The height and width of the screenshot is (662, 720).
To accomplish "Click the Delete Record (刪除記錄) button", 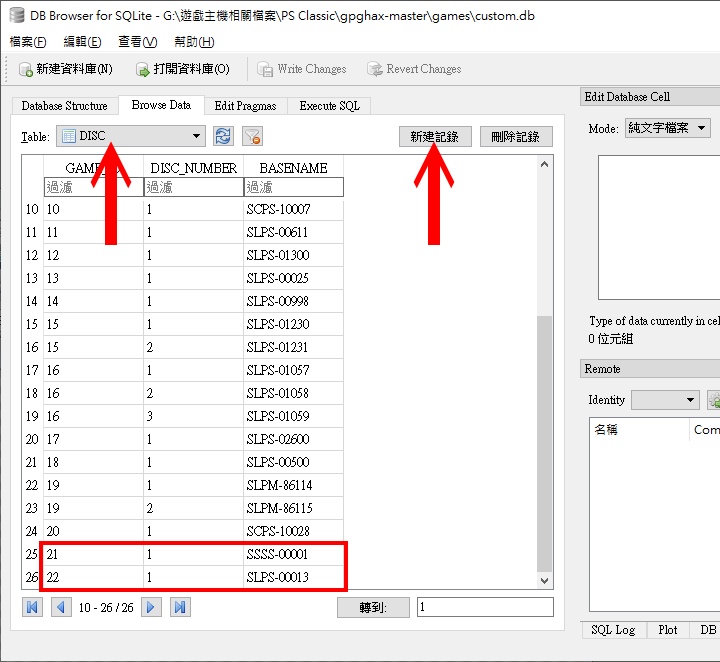I will pos(516,136).
